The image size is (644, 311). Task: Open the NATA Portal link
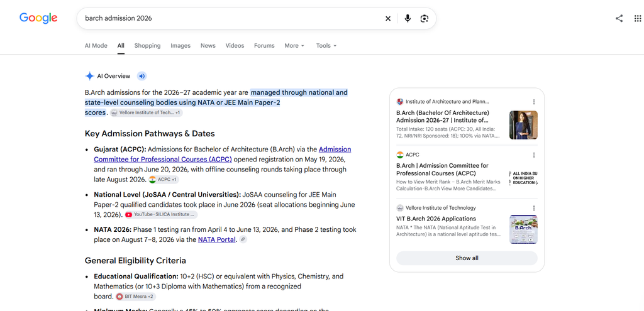pos(217,239)
